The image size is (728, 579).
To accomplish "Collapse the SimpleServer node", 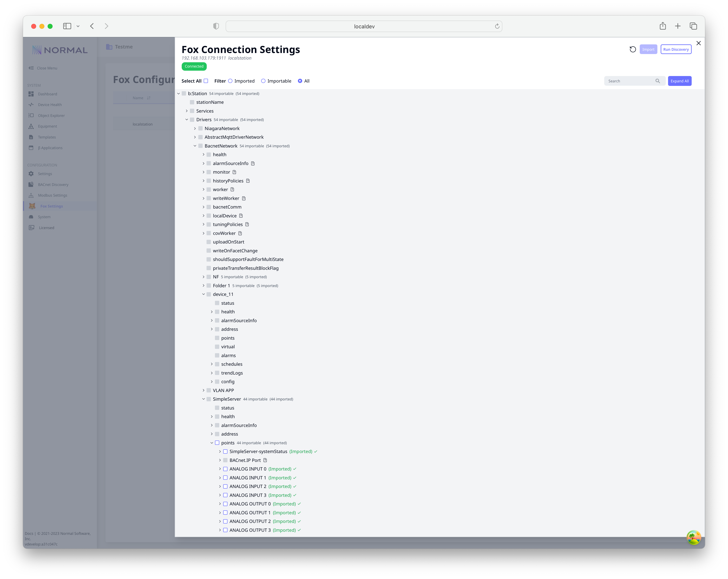I will point(204,399).
